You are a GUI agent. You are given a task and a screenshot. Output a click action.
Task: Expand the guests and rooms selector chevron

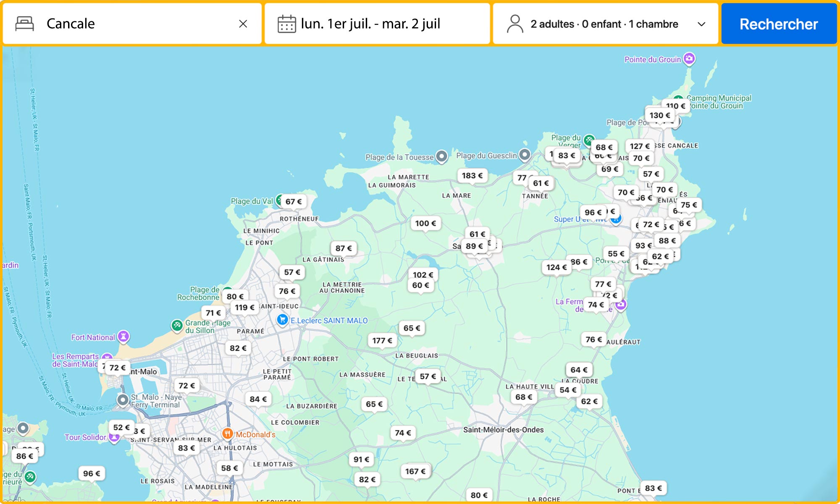(701, 24)
